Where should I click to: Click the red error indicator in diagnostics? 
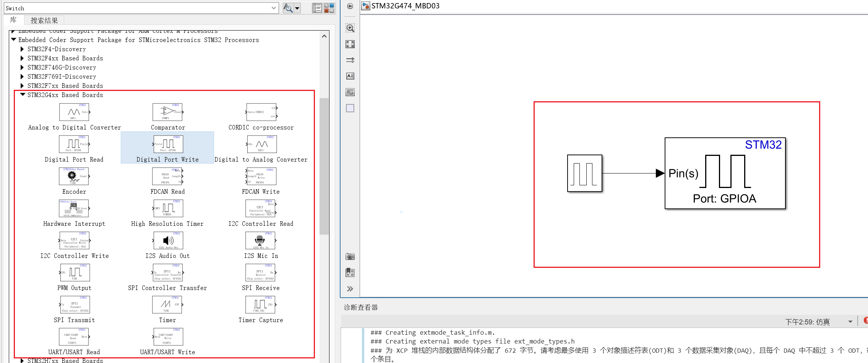(865, 320)
